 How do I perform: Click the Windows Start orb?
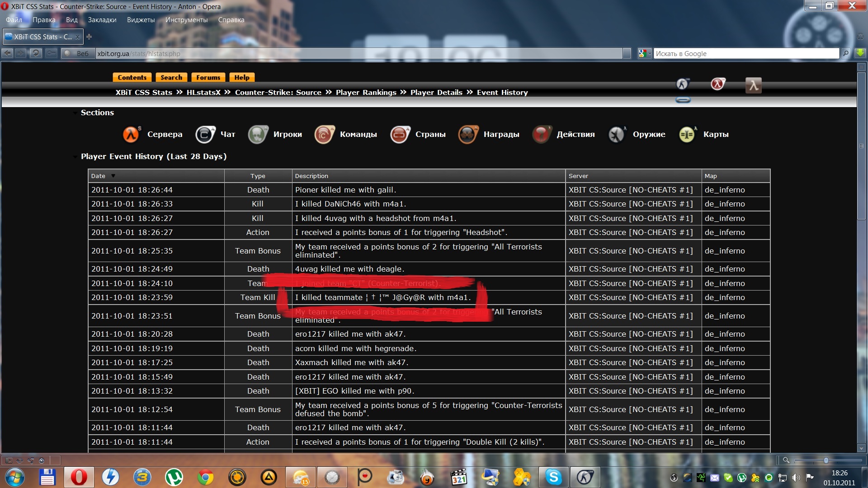(15, 477)
